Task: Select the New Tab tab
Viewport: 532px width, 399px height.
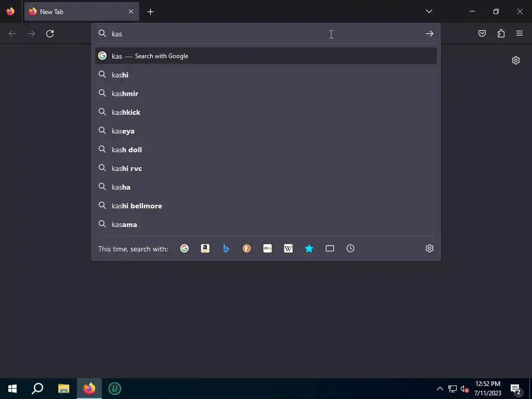Action: click(82, 11)
